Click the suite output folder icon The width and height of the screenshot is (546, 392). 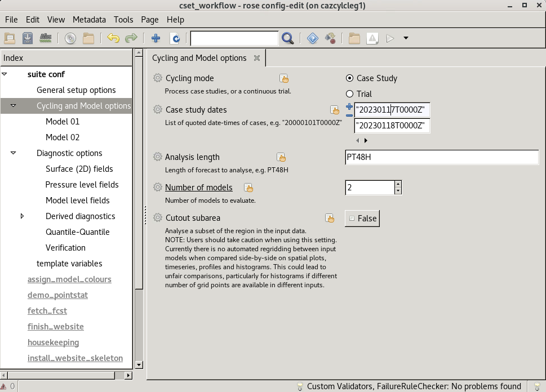click(354, 38)
